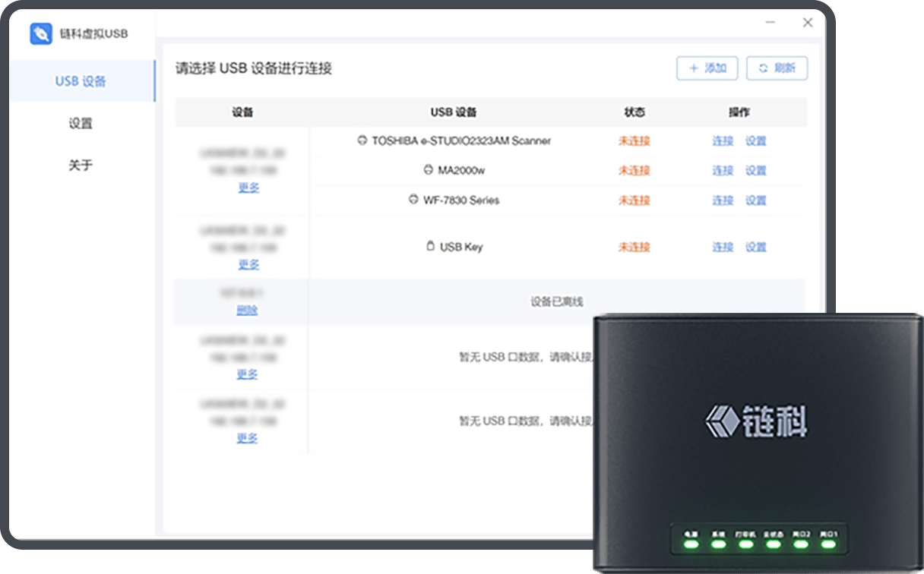Open the 关于 sidebar tab

coord(81,165)
